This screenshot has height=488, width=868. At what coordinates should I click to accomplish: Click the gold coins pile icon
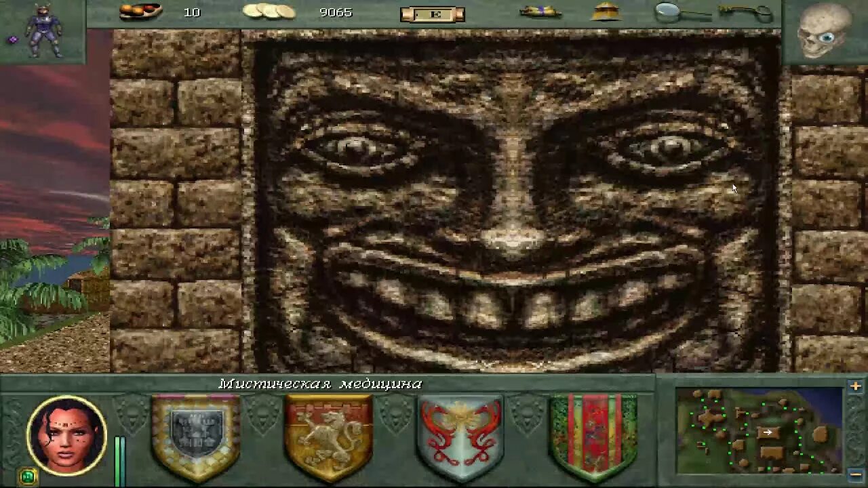269,11
